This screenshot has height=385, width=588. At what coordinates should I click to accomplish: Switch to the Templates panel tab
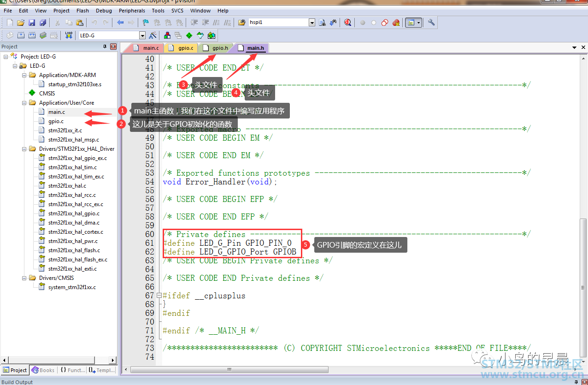[x=102, y=370]
